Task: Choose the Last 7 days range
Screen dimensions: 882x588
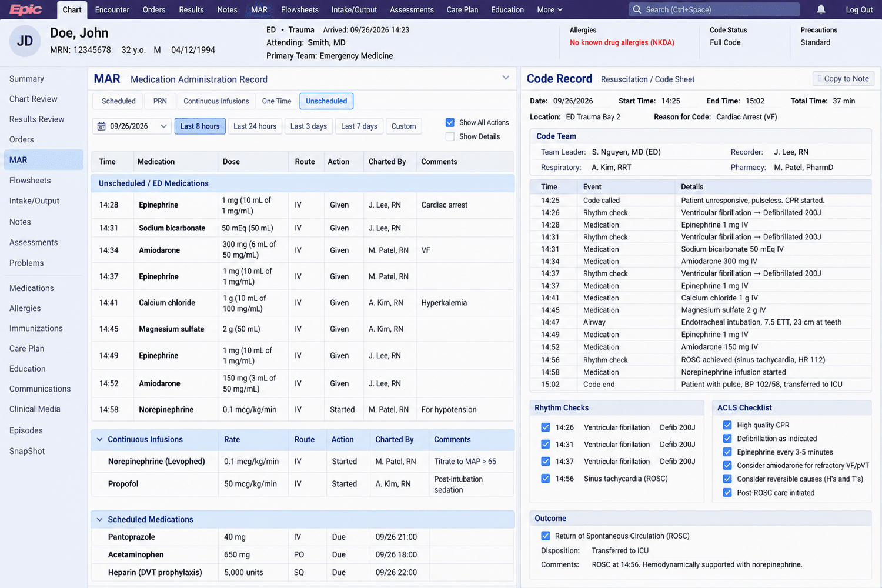Action: pyautogui.click(x=359, y=126)
